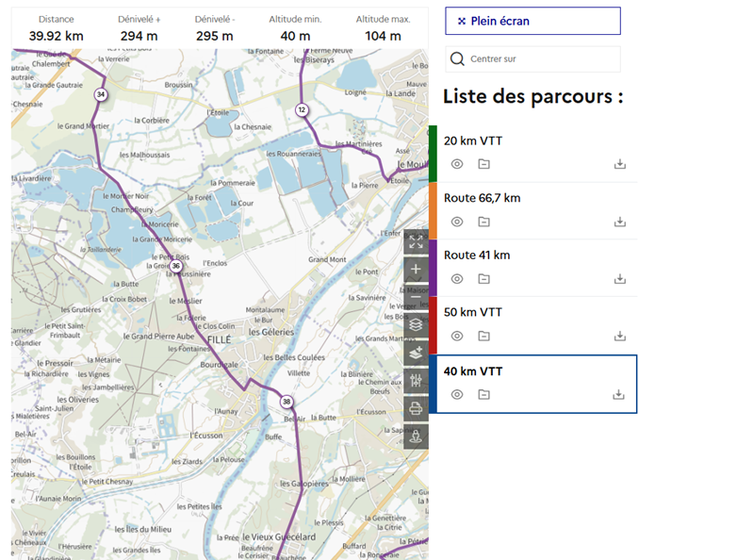Select the Route 41 km list entry
737x560 pixels.
(x=477, y=255)
